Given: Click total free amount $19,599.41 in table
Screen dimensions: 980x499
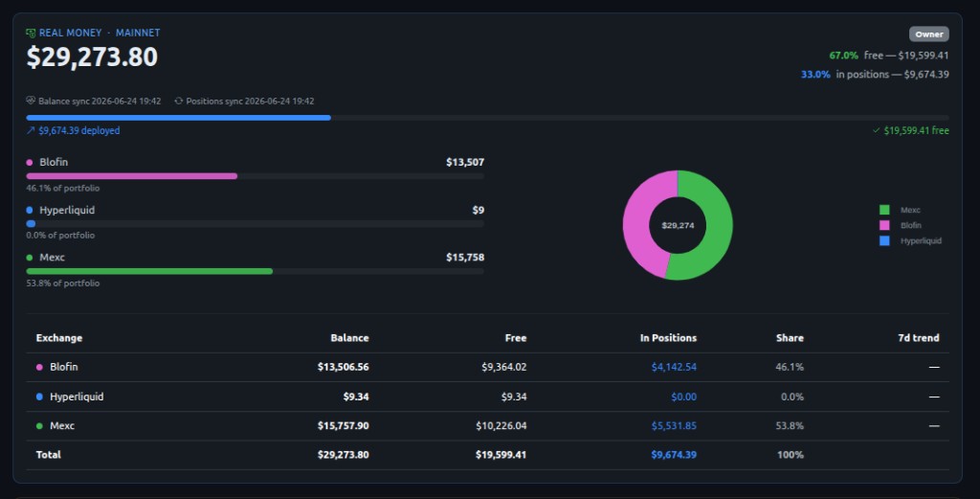Looking at the screenshot, I should tap(501, 455).
